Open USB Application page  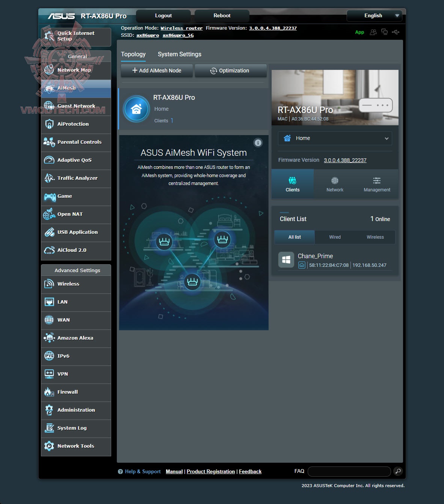coord(76,232)
